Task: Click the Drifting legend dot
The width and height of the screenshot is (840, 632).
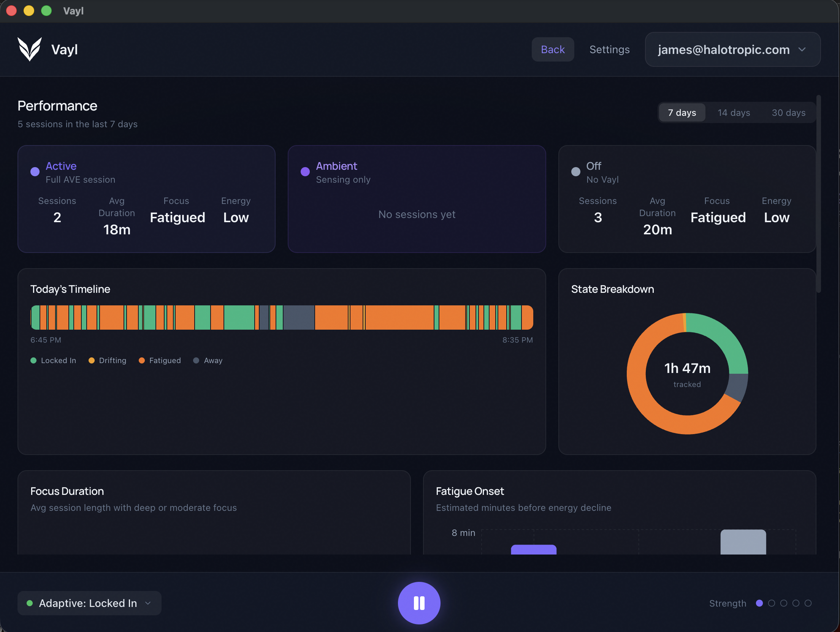Action: click(x=91, y=360)
